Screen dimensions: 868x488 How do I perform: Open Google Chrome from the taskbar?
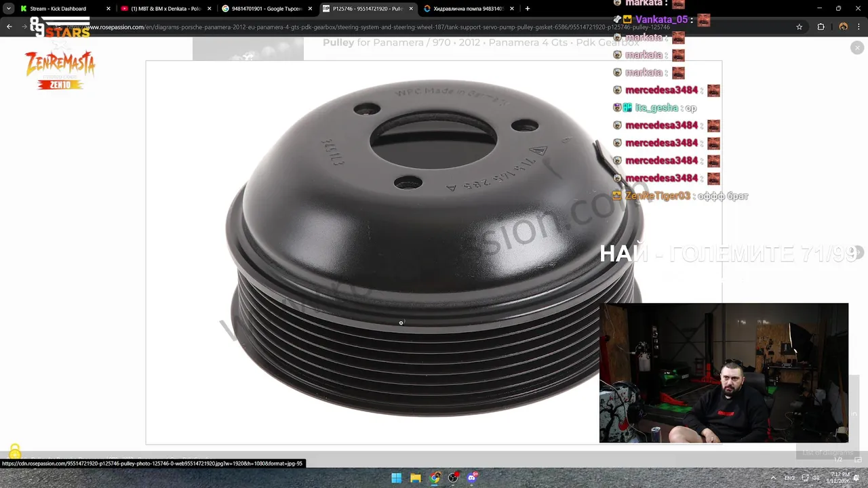point(435,478)
